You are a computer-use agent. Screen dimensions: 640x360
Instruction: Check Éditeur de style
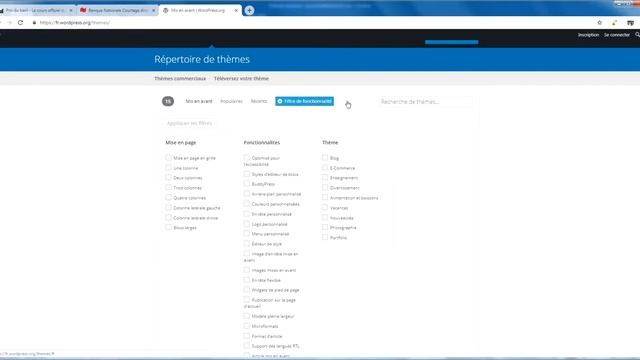(x=247, y=244)
